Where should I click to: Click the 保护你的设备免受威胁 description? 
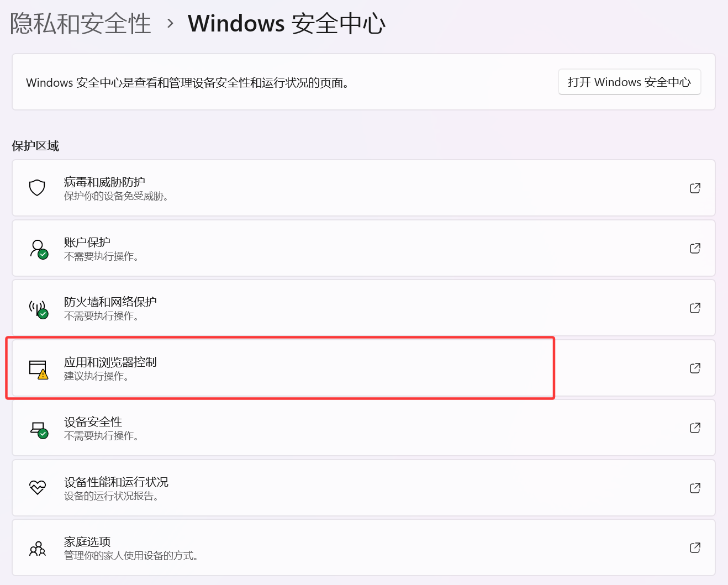[x=116, y=196]
